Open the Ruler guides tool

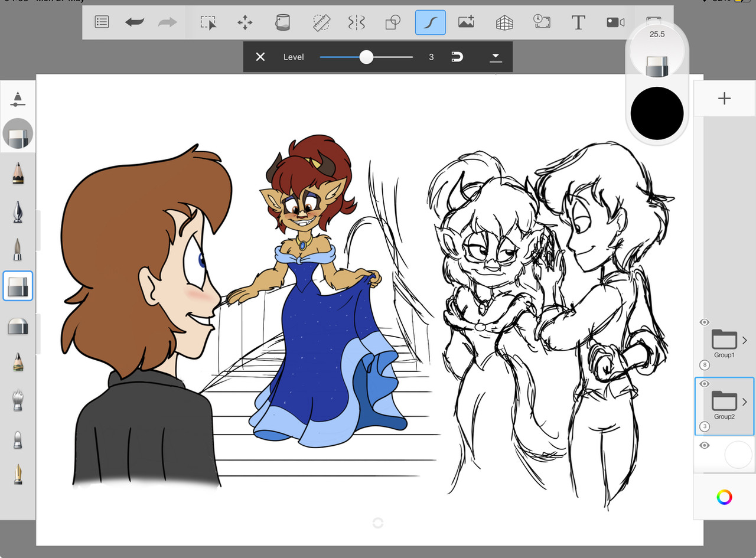[321, 22]
